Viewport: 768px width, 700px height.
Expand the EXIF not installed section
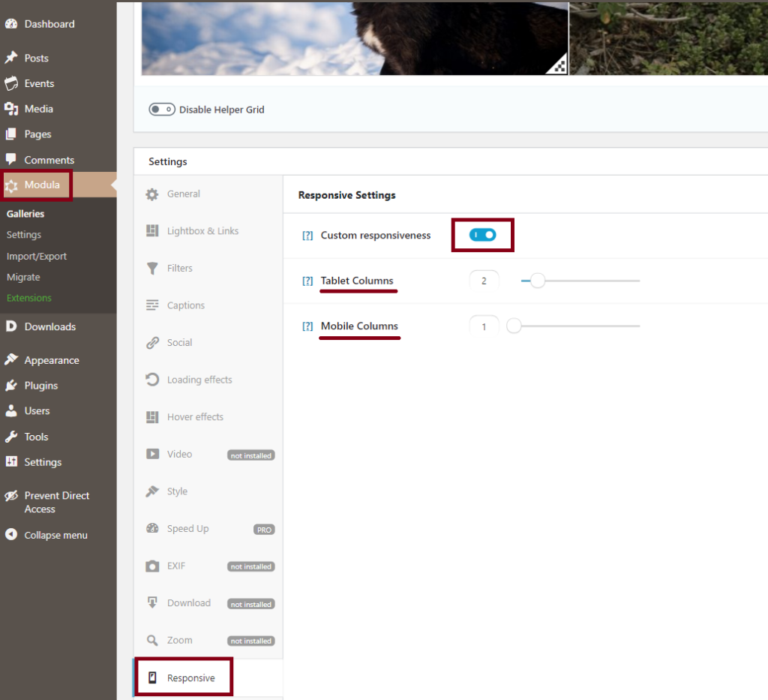click(178, 566)
